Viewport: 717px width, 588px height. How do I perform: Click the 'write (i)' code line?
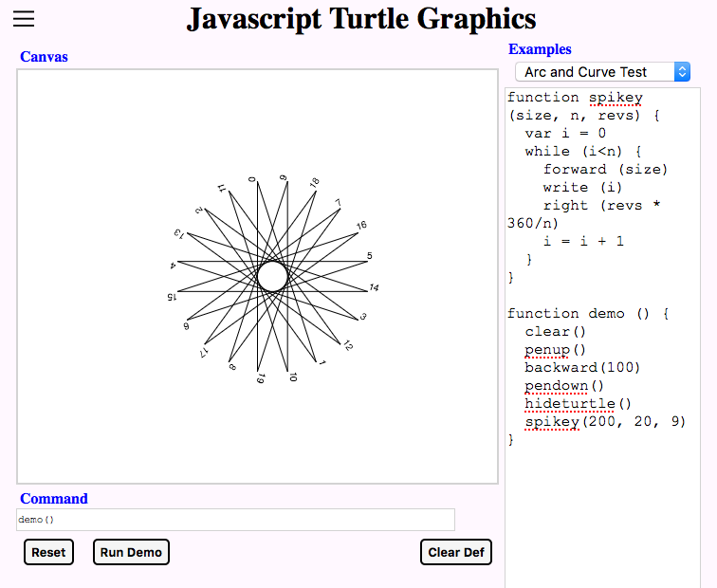point(582,188)
